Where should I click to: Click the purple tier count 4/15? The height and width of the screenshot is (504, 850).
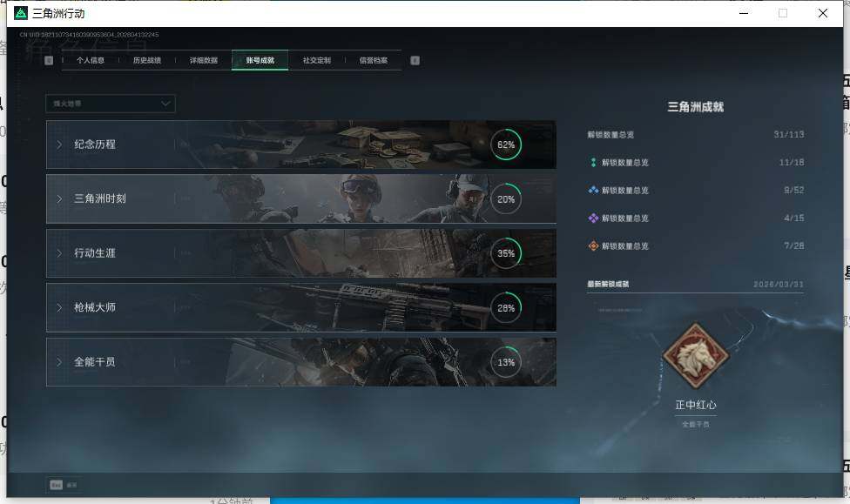(x=794, y=218)
